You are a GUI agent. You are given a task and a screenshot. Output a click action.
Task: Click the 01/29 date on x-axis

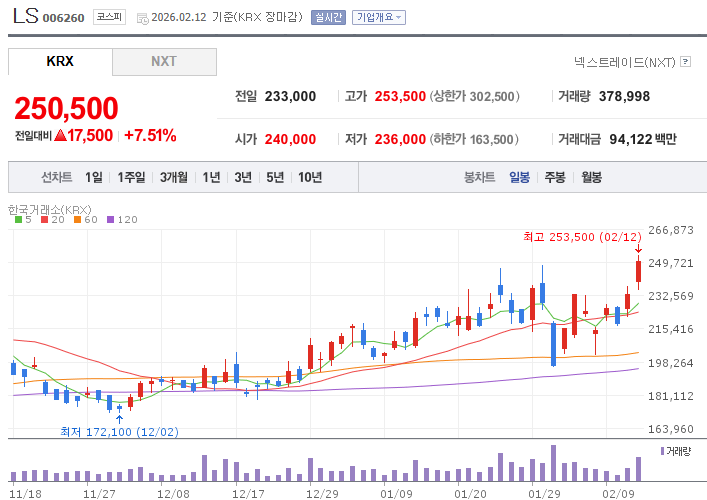tap(544, 494)
